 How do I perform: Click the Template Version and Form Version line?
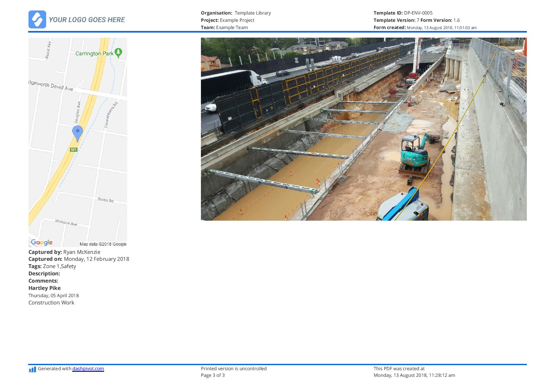pos(417,20)
